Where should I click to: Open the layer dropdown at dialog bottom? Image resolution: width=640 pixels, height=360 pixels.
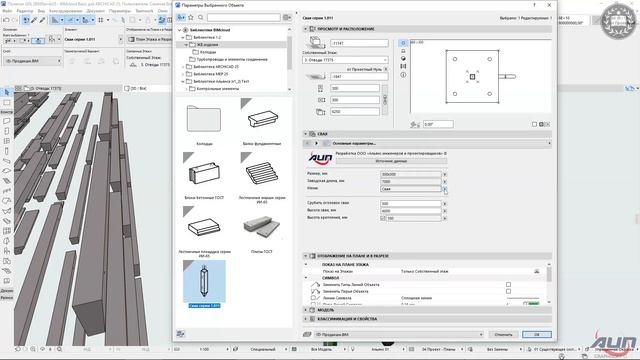pyautogui.click(x=399, y=334)
